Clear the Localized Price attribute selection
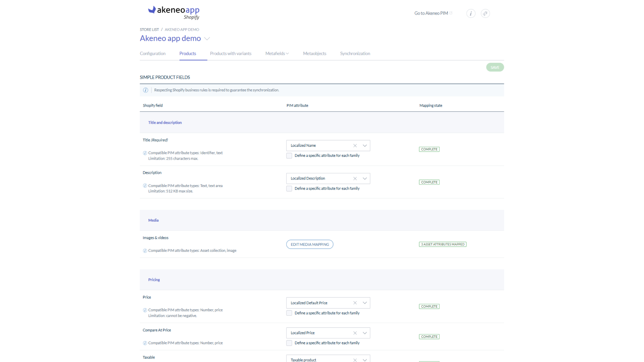The width and height of the screenshot is (644, 362). click(x=355, y=333)
